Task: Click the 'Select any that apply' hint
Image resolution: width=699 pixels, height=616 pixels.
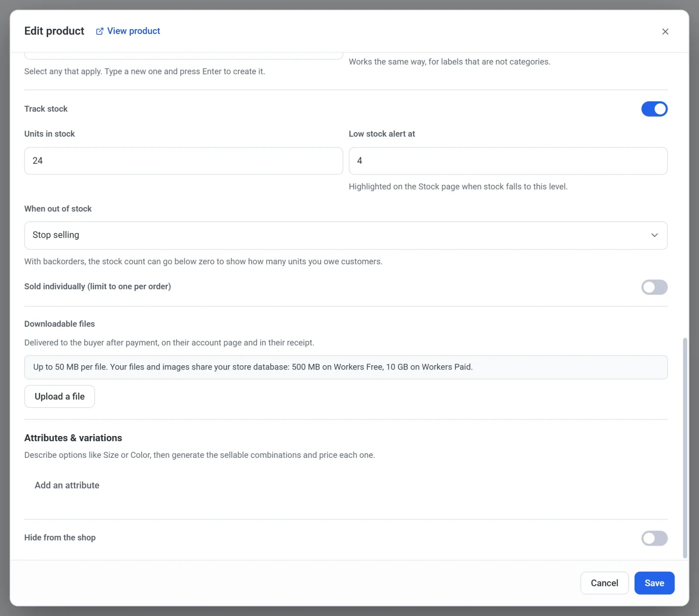Action: [145, 71]
